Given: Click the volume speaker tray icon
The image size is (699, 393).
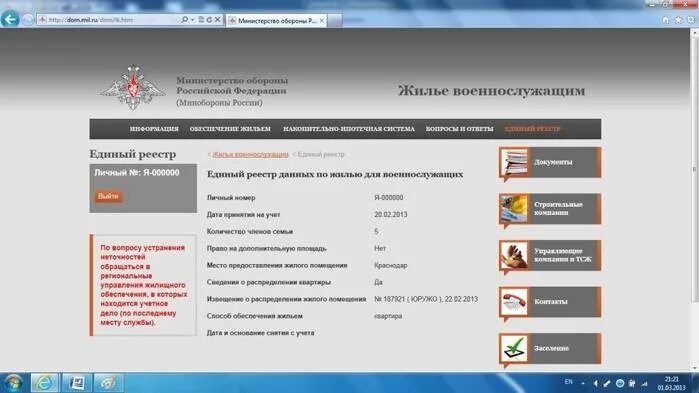Looking at the screenshot, I should [596, 383].
